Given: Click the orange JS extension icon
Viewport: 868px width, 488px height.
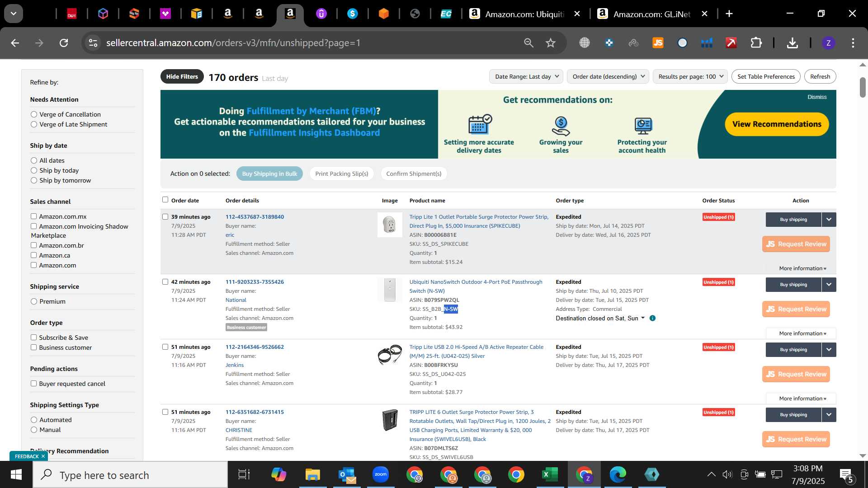Looking at the screenshot, I should coord(658,43).
